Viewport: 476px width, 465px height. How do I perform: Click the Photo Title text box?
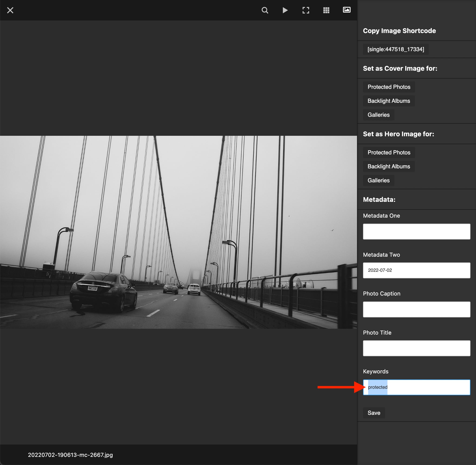[x=416, y=348]
